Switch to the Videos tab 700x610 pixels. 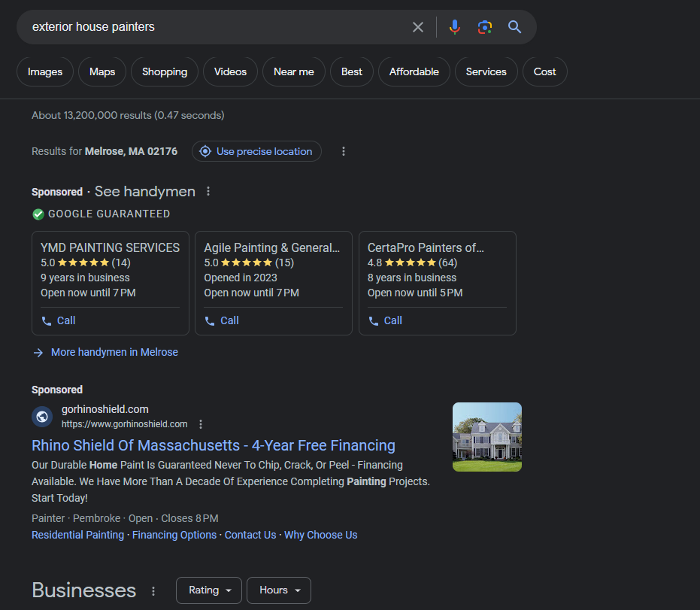(x=230, y=71)
